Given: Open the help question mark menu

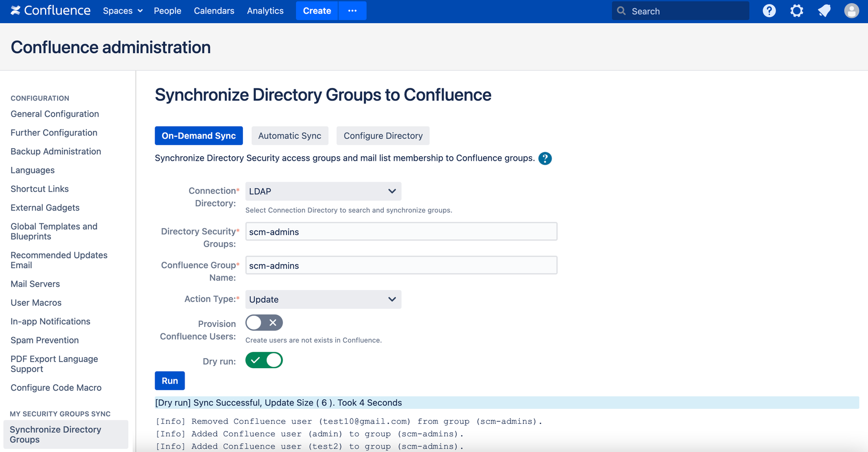Looking at the screenshot, I should point(769,11).
